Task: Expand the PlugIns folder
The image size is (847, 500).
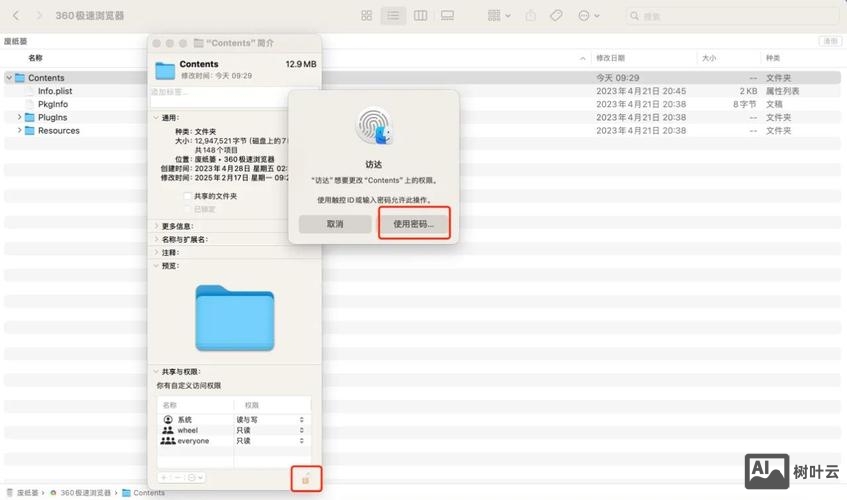Action: coord(19,117)
